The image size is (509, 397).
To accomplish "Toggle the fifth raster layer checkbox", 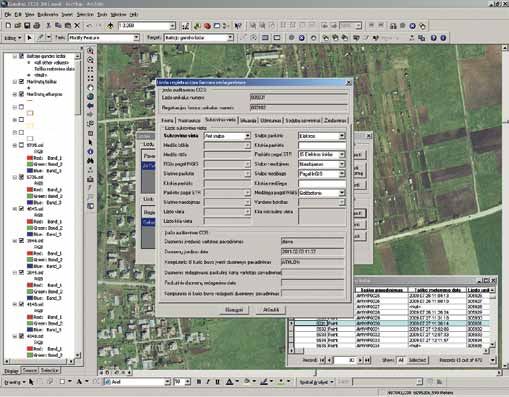I will [22, 272].
